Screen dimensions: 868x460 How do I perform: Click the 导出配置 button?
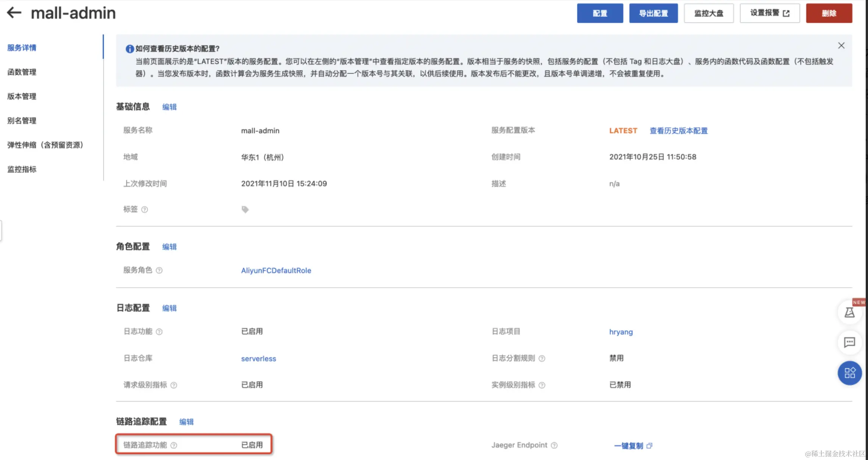(x=653, y=13)
